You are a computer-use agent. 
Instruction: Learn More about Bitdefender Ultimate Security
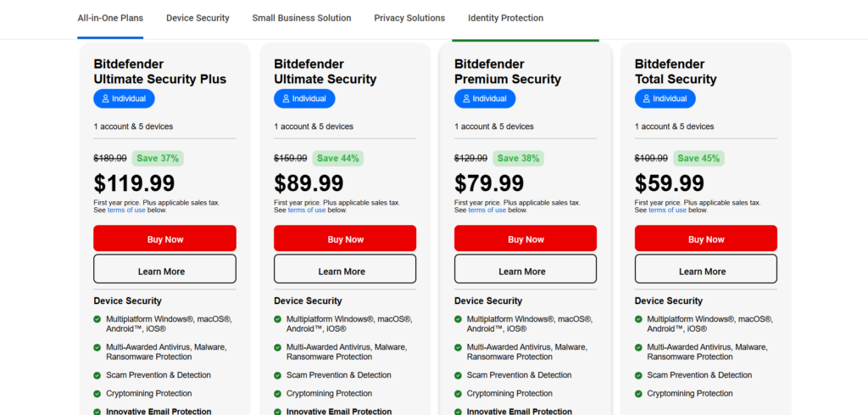345,269
